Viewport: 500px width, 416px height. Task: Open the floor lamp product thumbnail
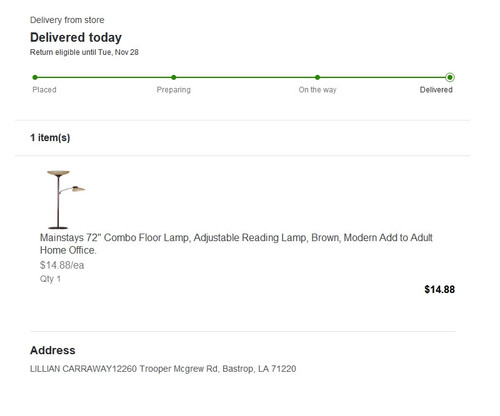click(66, 200)
